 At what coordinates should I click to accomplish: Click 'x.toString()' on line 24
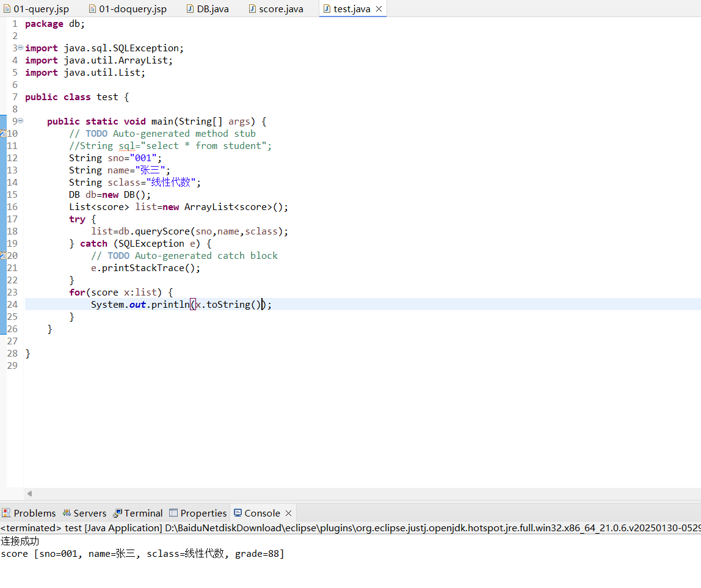pos(228,305)
